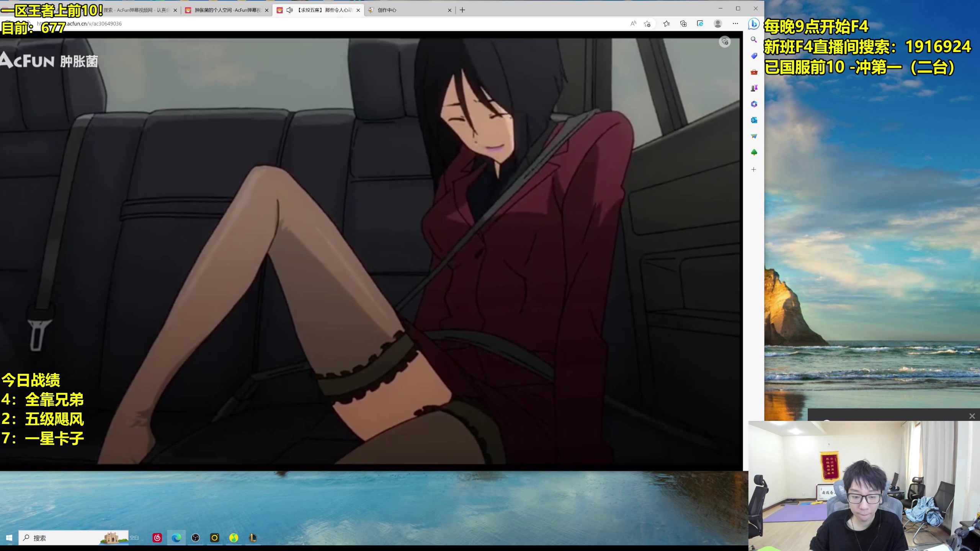Open the red Tools briefcase sidebar icon
The image size is (980, 551).
point(754,72)
